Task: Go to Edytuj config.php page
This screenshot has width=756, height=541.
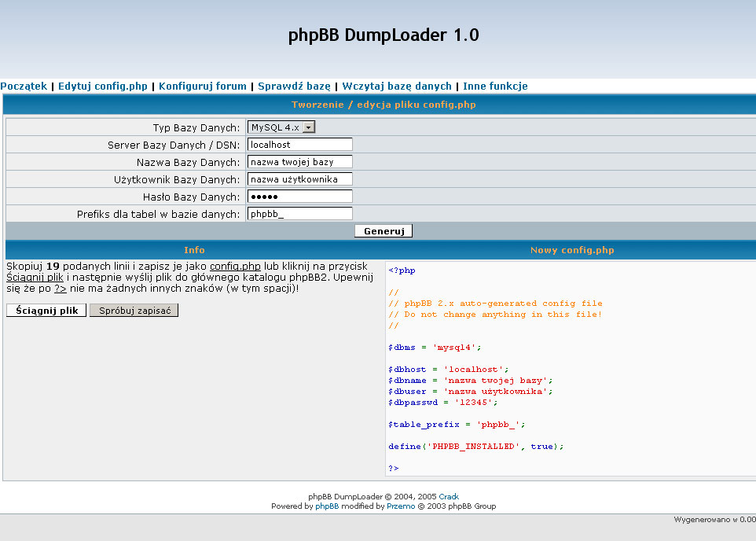Action: (103, 86)
